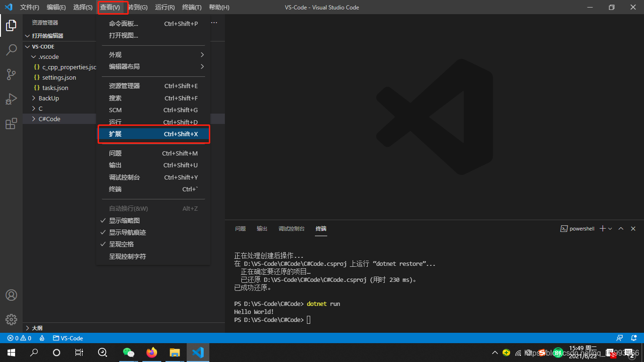Open the terminal launch profile dropdown arrow

(610, 229)
